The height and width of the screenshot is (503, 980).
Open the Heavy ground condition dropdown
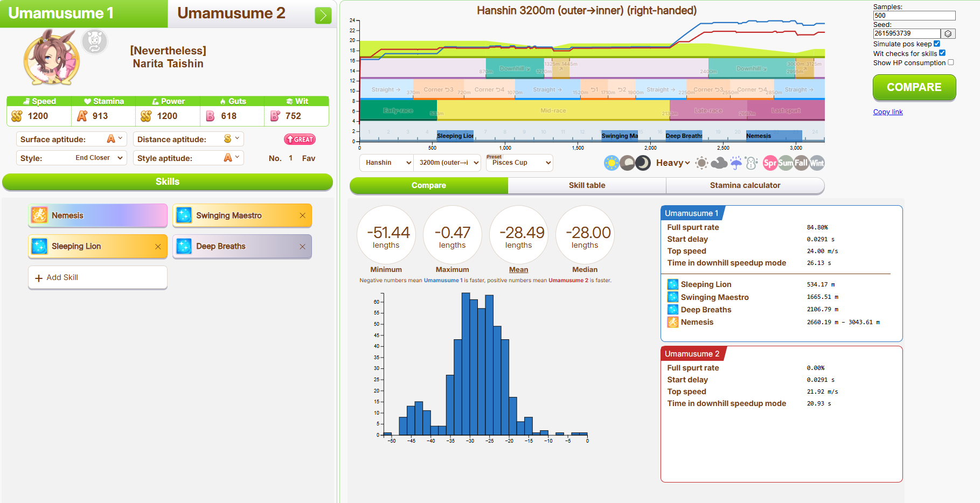point(673,163)
